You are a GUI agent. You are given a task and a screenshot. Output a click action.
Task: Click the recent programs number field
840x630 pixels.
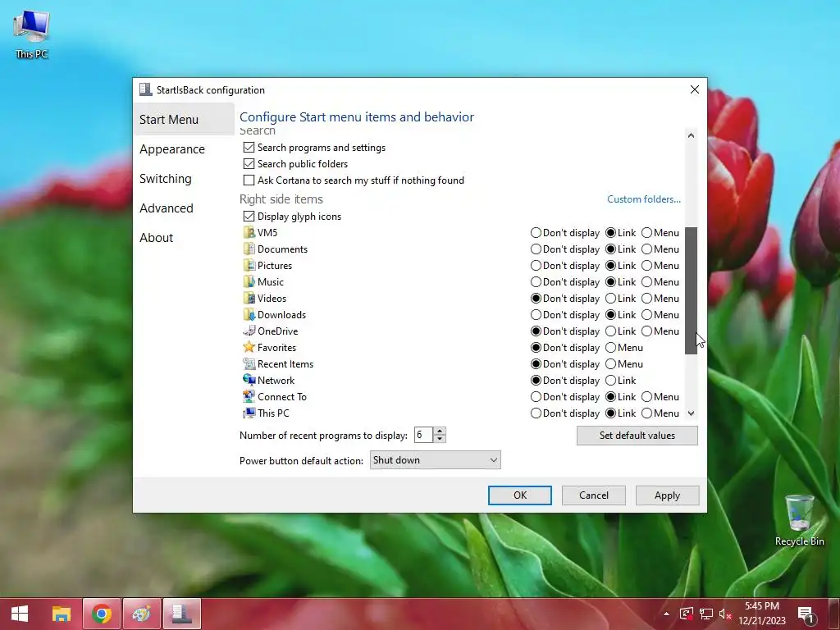424,435
